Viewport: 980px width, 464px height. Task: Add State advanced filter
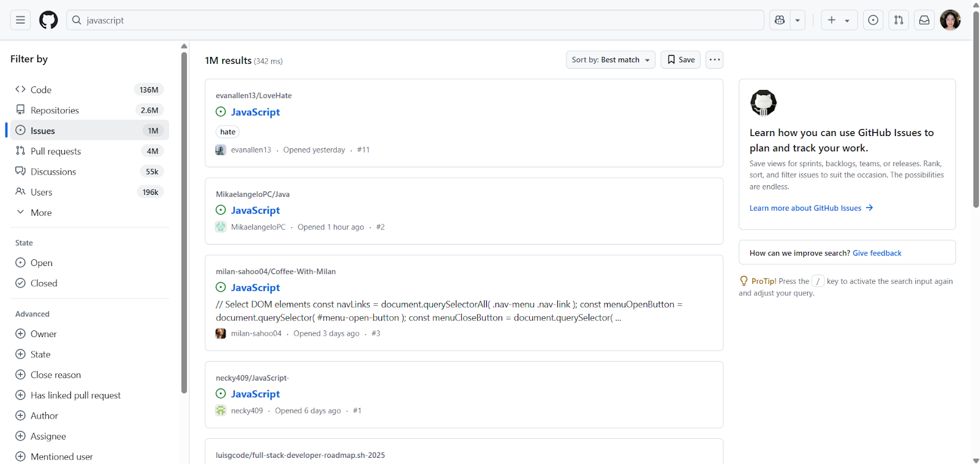[x=89, y=354]
